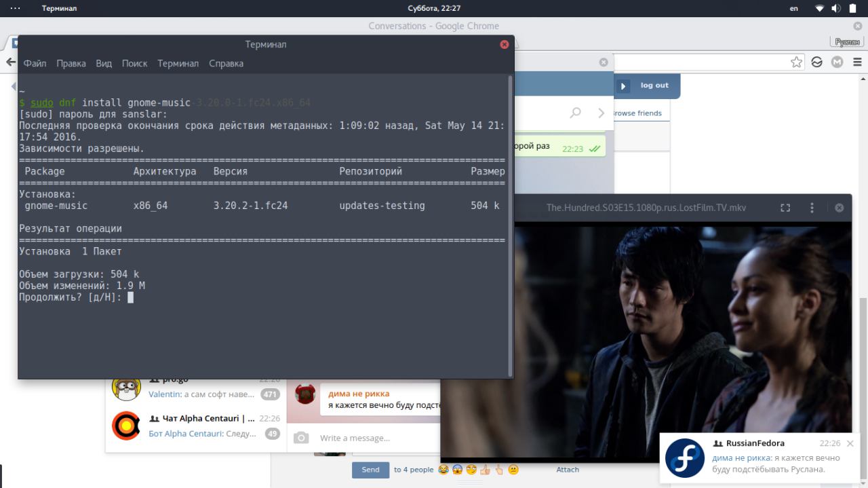The width and height of the screenshot is (868, 488).
Task: Click Chrome's back arrow button
Action: (11, 62)
